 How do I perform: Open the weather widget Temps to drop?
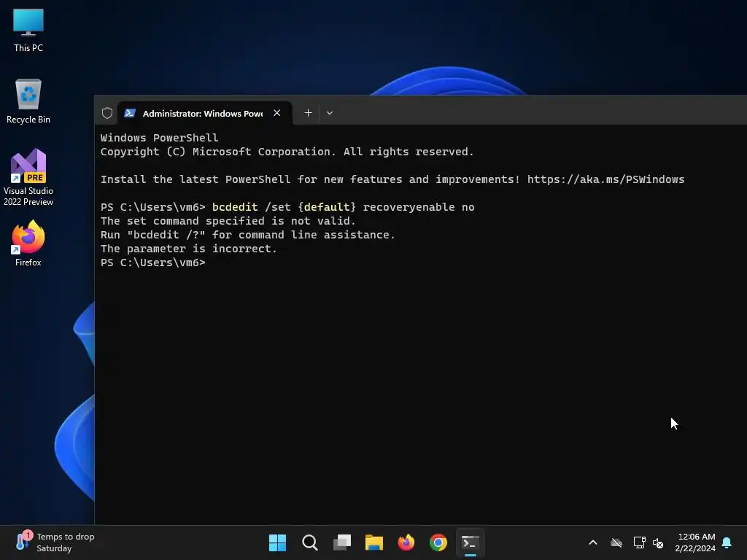(55, 542)
